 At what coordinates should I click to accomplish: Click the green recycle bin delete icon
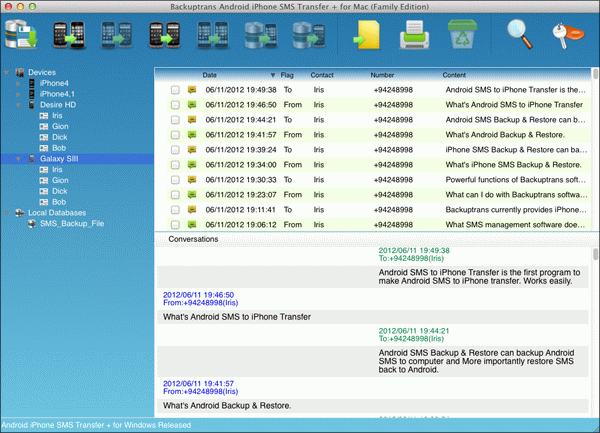462,34
